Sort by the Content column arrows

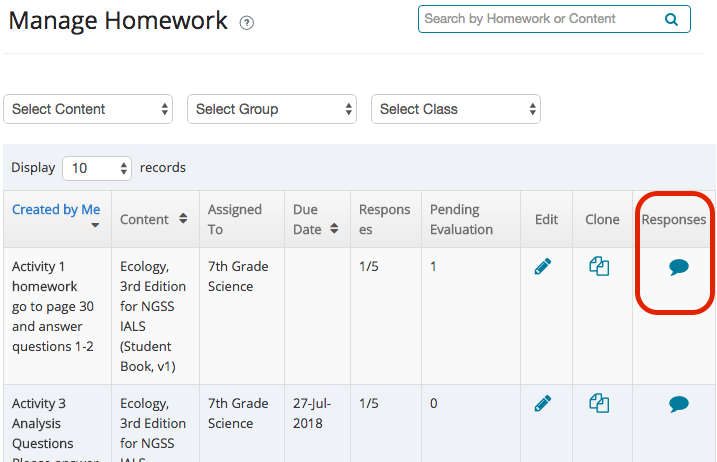click(x=183, y=219)
